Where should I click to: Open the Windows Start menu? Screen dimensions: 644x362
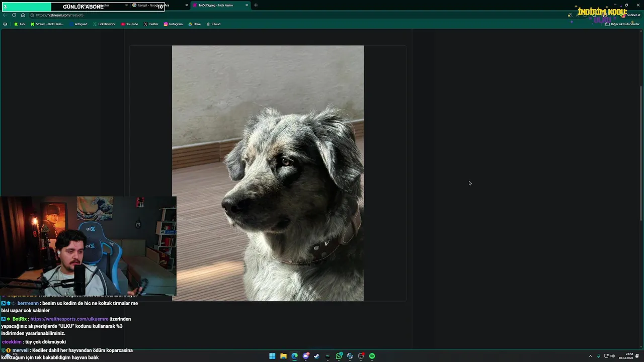pyautogui.click(x=272, y=356)
